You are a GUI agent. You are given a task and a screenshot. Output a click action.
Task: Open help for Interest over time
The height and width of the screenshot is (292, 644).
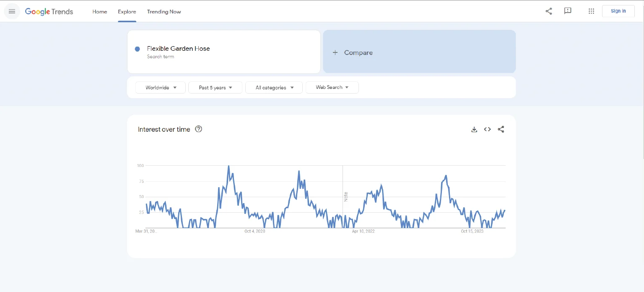(199, 129)
